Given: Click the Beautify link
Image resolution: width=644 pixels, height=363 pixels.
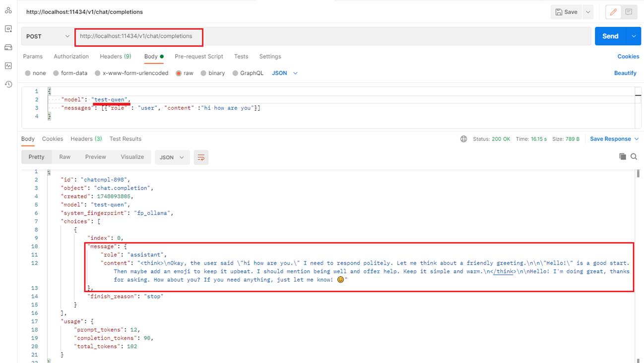Looking at the screenshot, I should coord(625,73).
